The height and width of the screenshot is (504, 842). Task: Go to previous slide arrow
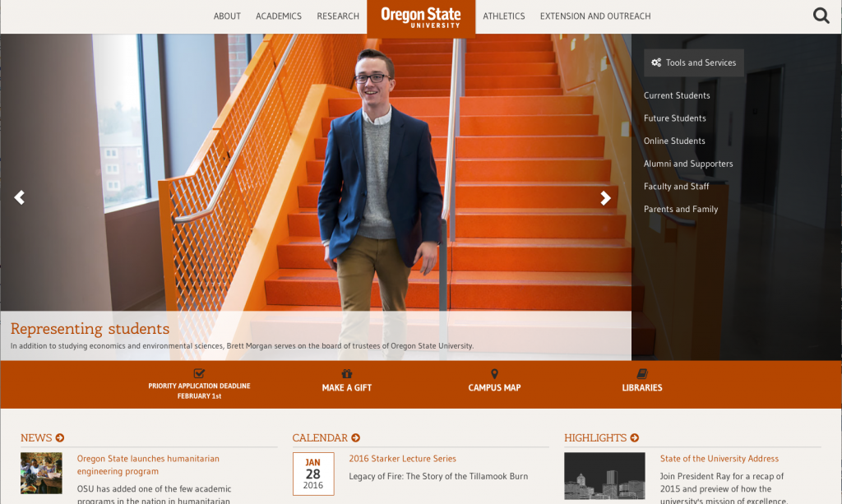pyautogui.click(x=20, y=197)
